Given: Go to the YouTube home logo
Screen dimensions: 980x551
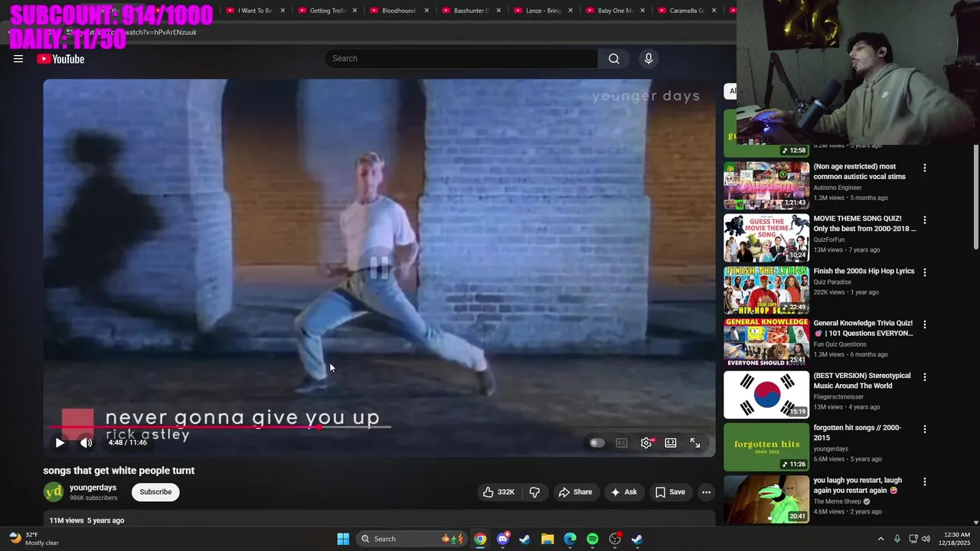Looking at the screenshot, I should tap(60, 59).
